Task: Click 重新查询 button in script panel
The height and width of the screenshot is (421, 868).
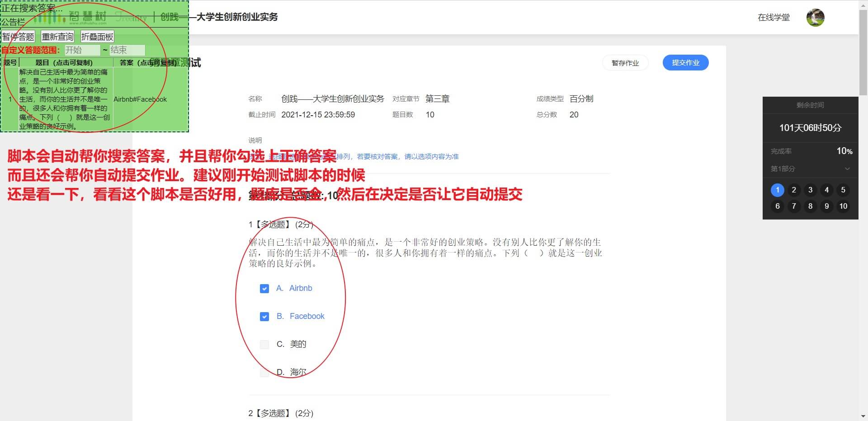Action: coord(57,37)
